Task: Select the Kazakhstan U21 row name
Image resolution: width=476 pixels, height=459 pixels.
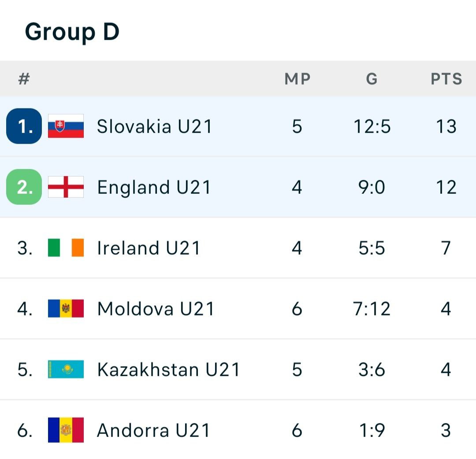Action: pyautogui.click(x=168, y=370)
